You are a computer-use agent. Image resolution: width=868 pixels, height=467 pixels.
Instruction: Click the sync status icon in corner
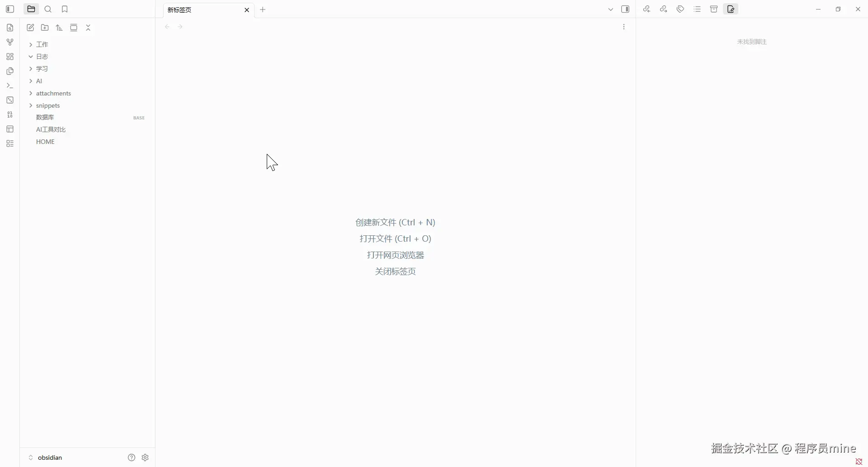coord(859,462)
